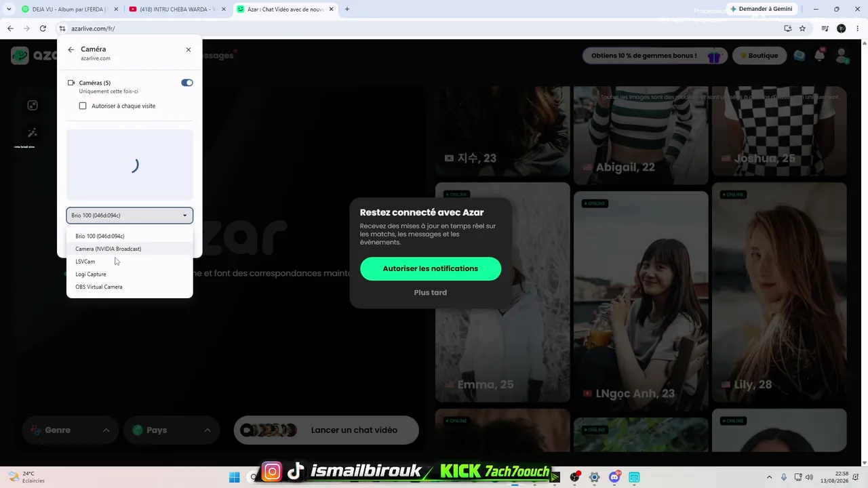Open Emma, 25 profile card

(502, 292)
